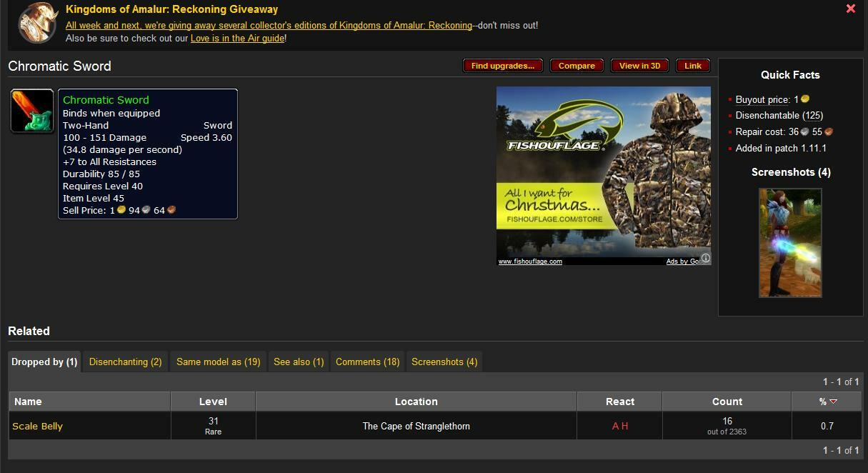The height and width of the screenshot is (473, 868).
Task: Sort by percent column arrow
Action: point(833,402)
